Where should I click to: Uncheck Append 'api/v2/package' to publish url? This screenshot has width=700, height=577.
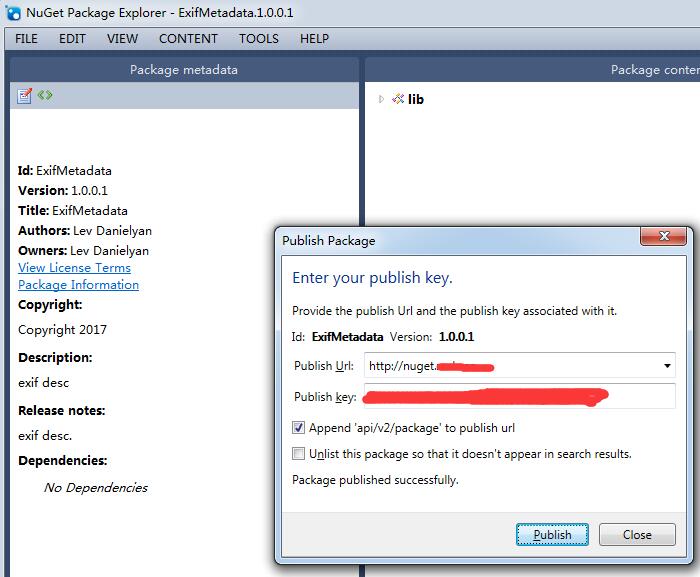coord(298,428)
